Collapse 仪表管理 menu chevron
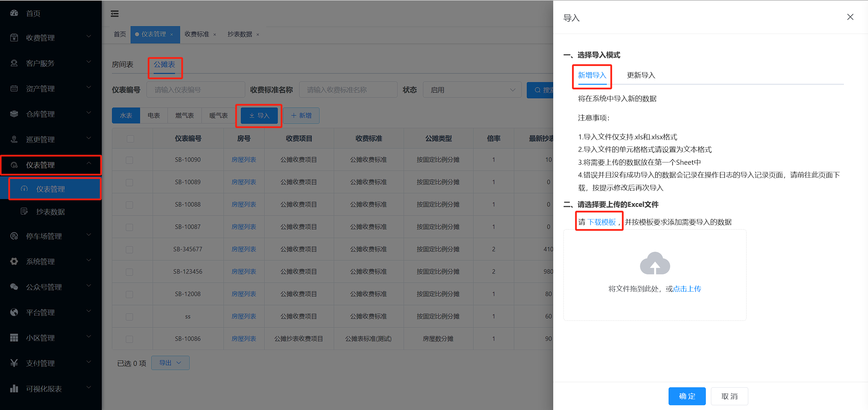868x410 pixels. (89, 163)
